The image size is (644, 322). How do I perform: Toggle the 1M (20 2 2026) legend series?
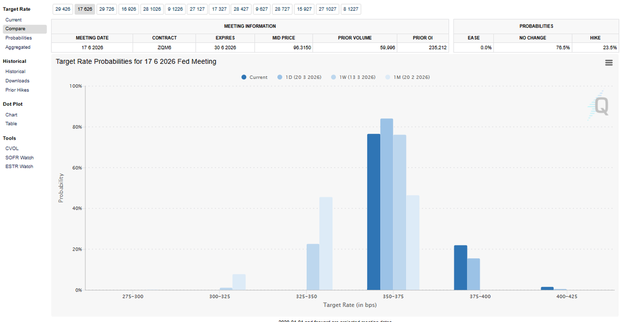407,77
